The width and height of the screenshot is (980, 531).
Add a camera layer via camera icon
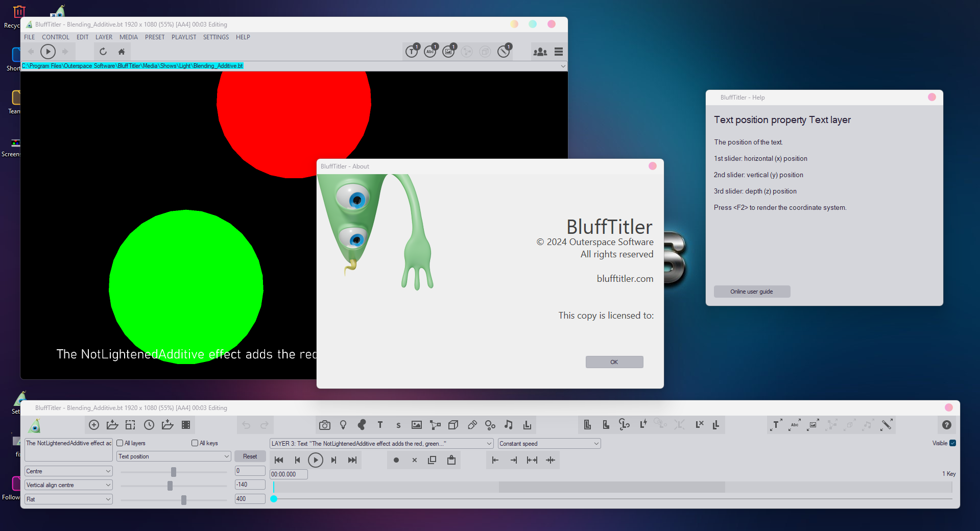[325, 425]
